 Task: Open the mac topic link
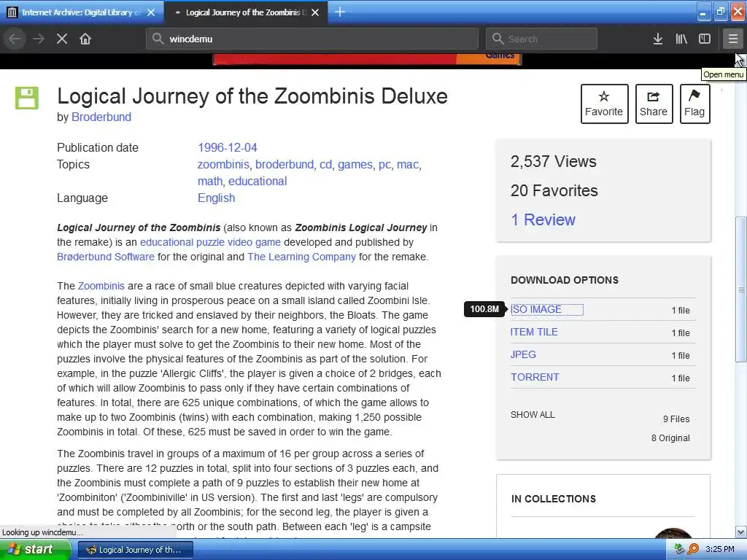(x=407, y=164)
